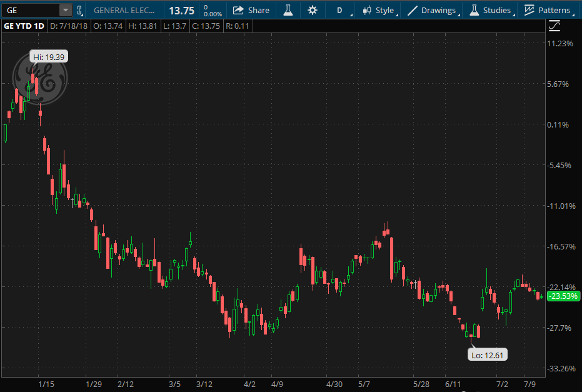Click the 0.00% change value in header
This screenshot has height=392, width=582.
pos(213,14)
